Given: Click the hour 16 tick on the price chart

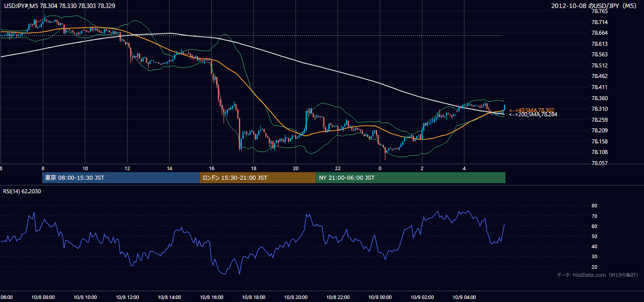Looking at the screenshot, I should click(x=212, y=169).
